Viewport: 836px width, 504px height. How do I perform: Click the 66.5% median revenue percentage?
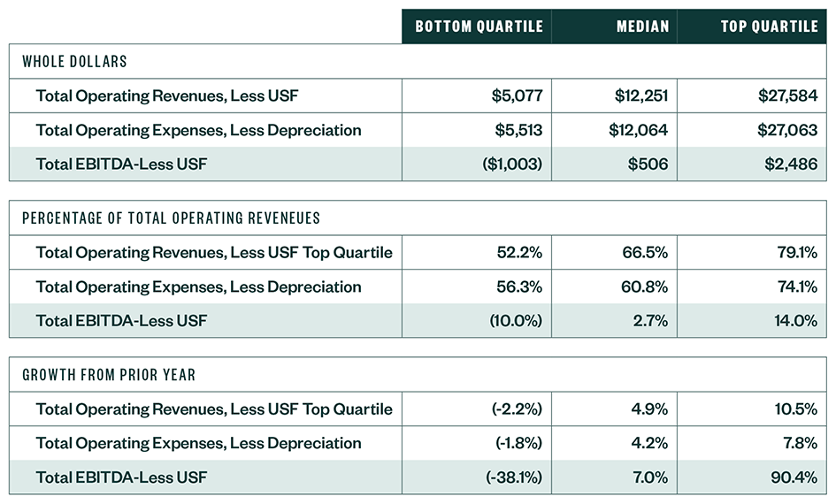[644, 253]
